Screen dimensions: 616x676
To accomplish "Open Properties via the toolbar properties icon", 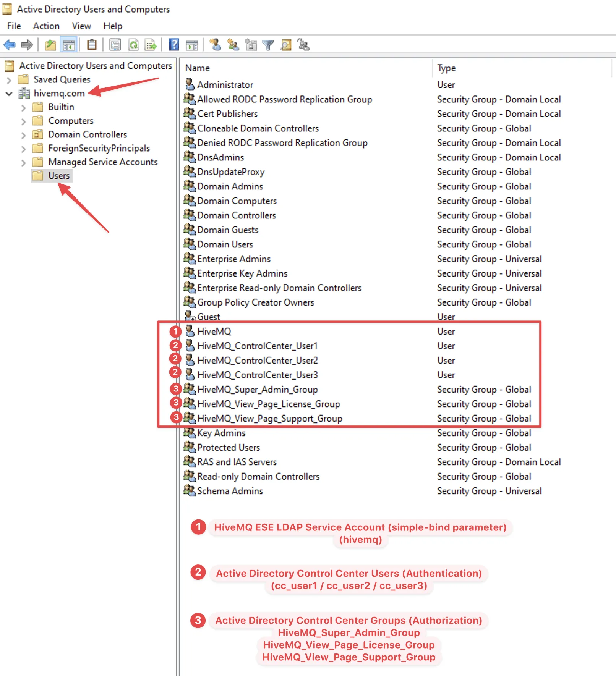I will pos(115,45).
